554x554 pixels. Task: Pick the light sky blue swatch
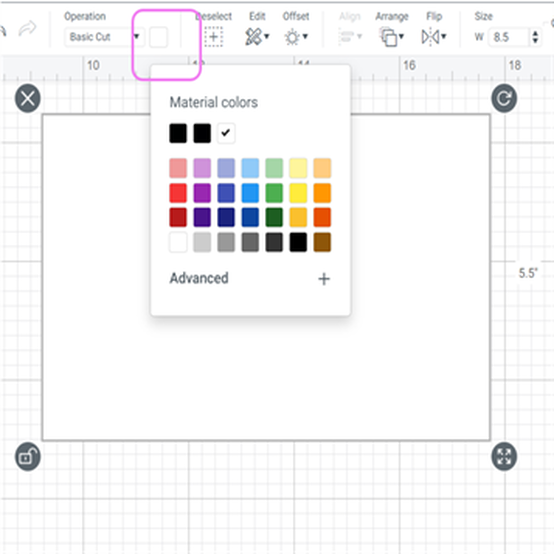point(250,168)
